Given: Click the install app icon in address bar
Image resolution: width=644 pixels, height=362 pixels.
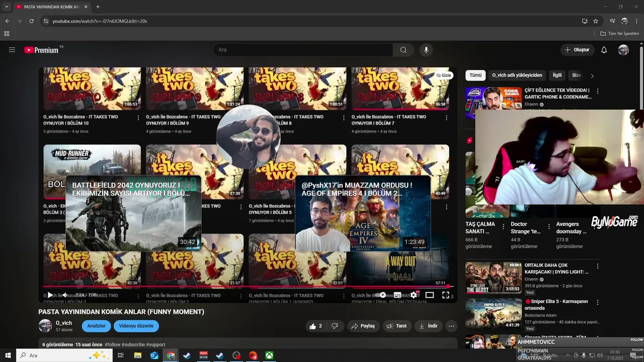Looking at the screenshot, I should click(585, 21).
